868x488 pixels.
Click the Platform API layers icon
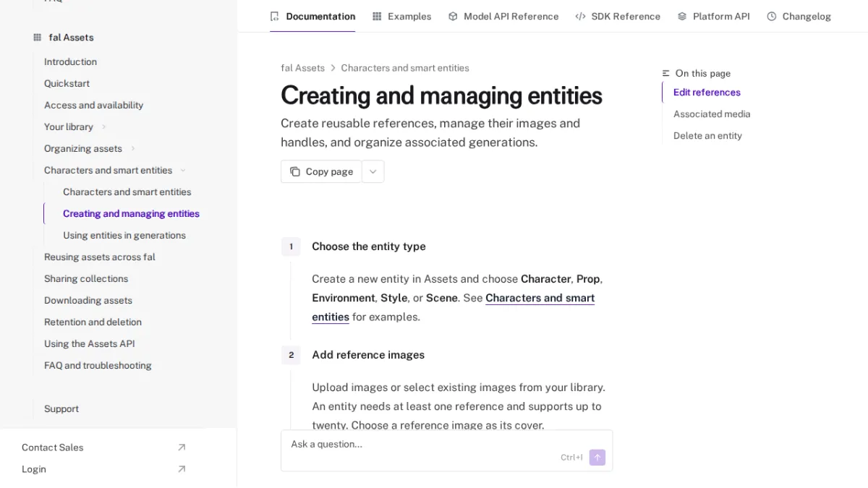coord(682,17)
